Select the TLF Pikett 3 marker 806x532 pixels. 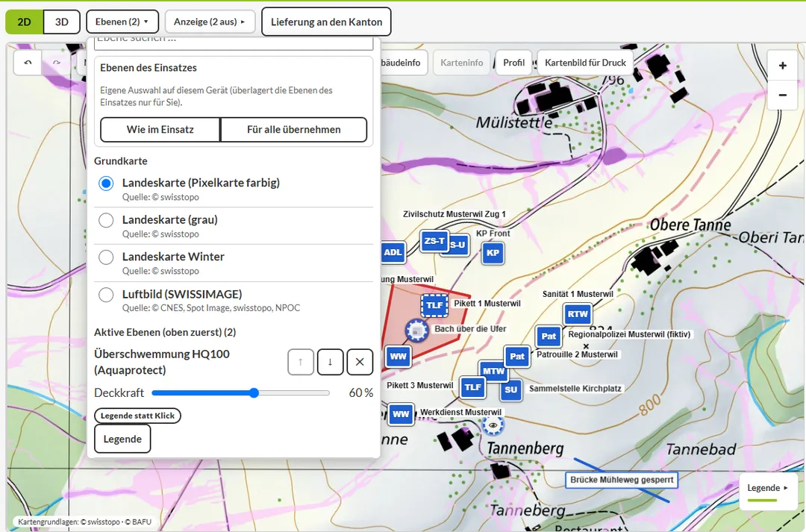[473, 387]
